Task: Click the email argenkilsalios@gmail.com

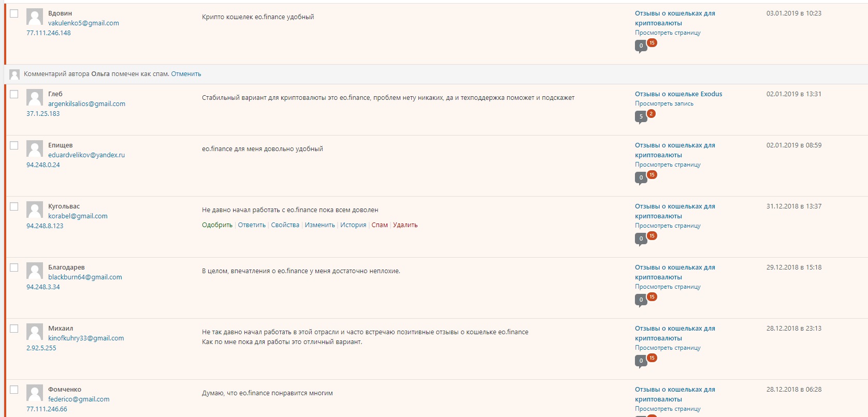Action: 86,104
